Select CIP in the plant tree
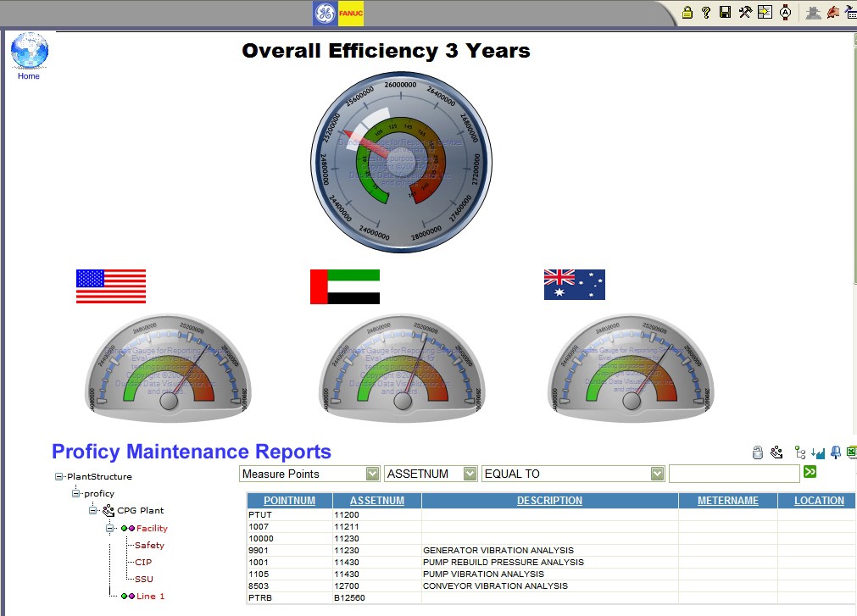 (143, 562)
